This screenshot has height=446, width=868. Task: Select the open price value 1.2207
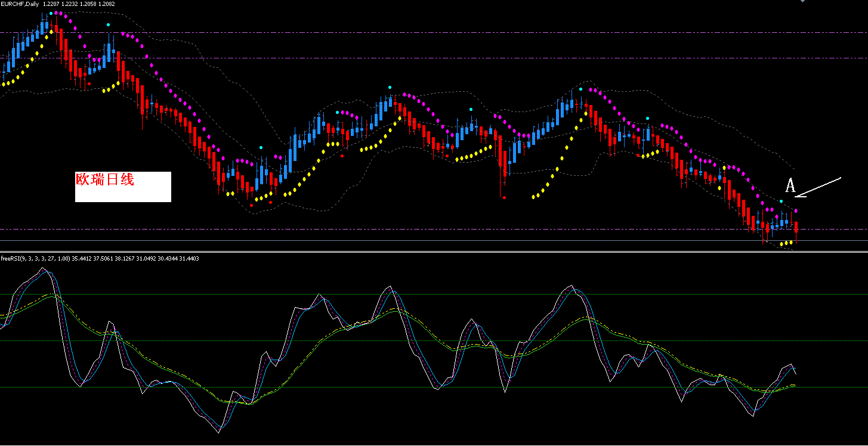pyautogui.click(x=51, y=4)
